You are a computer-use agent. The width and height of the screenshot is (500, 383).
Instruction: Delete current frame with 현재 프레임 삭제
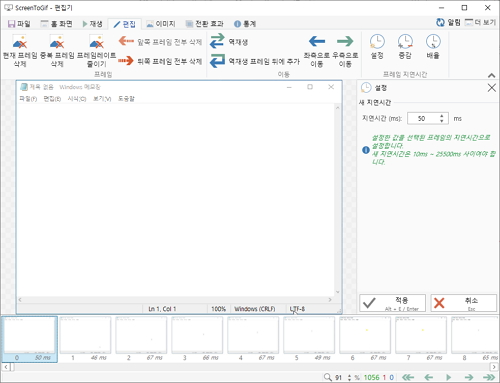pyautogui.click(x=20, y=51)
